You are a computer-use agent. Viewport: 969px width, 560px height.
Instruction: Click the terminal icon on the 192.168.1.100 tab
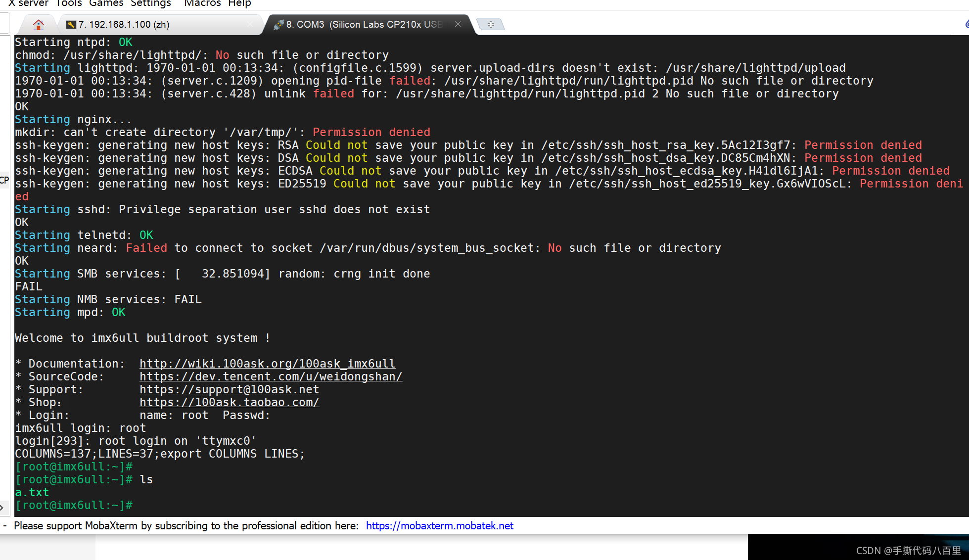click(71, 25)
